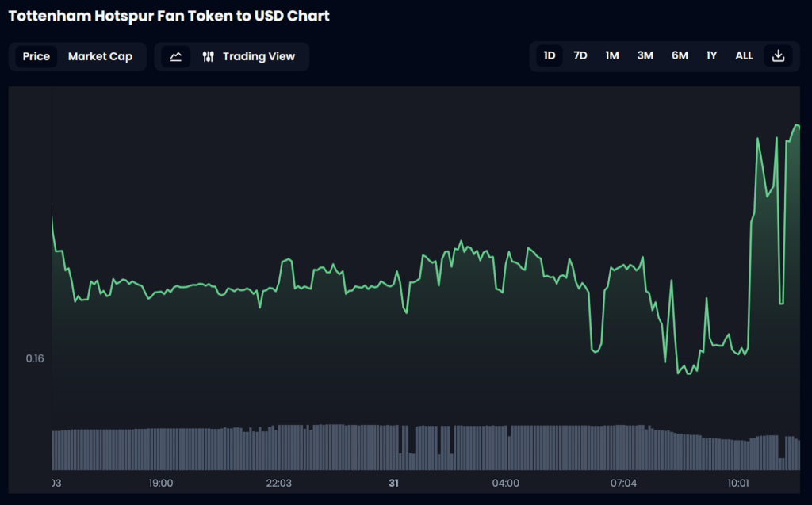Click the 04:00 time axis label
The width and height of the screenshot is (812, 505).
506,483
